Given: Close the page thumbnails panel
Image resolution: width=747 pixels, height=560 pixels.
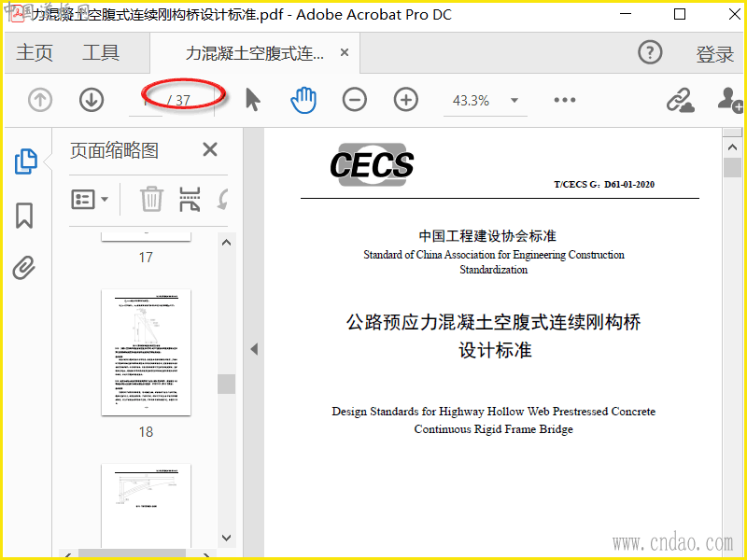Looking at the screenshot, I should [210, 149].
